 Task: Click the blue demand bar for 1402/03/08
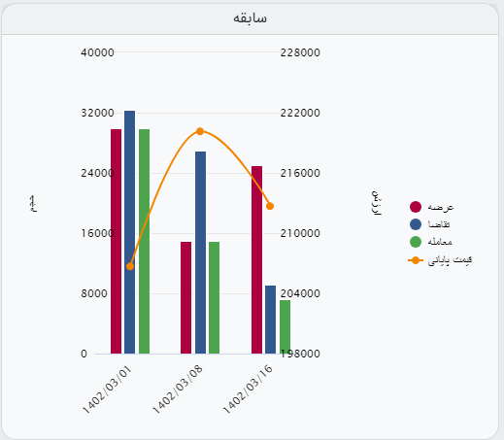(x=200, y=253)
